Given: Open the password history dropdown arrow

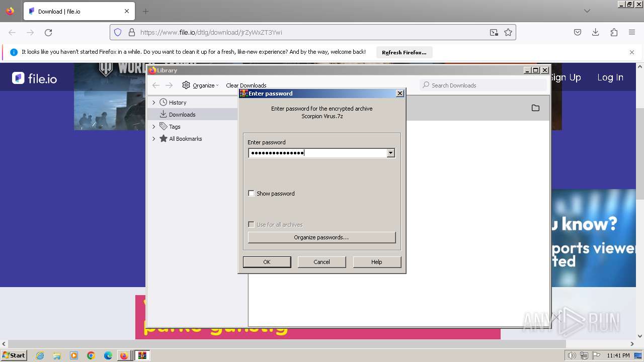Looking at the screenshot, I should point(390,153).
